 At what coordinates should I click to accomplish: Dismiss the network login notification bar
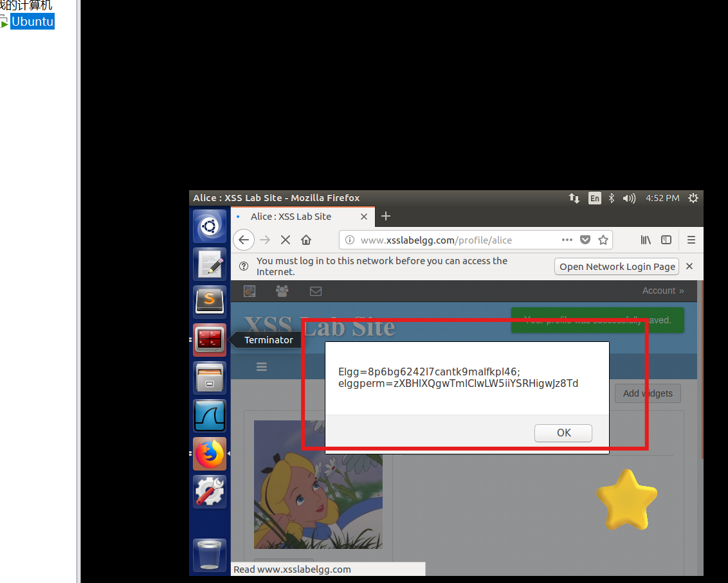(x=689, y=267)
